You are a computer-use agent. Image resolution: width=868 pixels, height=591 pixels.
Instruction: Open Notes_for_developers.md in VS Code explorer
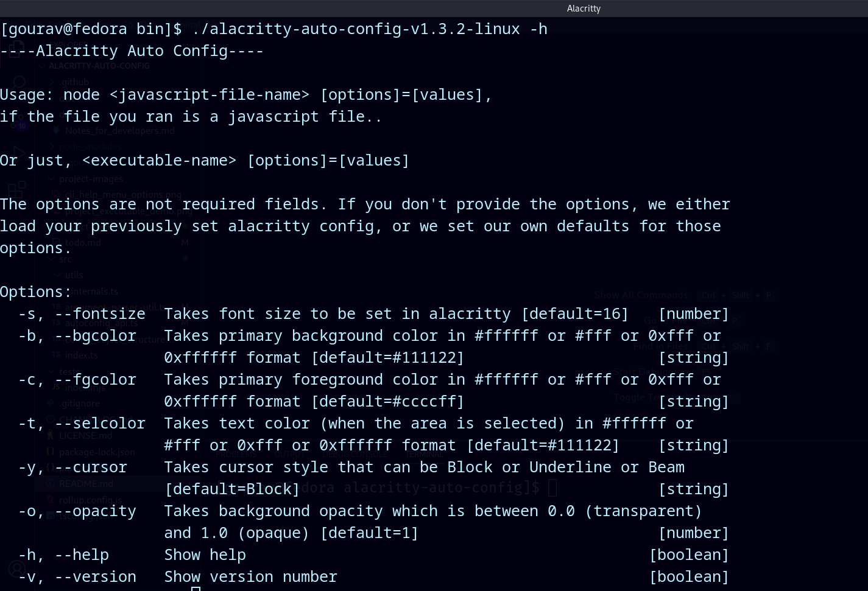tap(115, 131)
